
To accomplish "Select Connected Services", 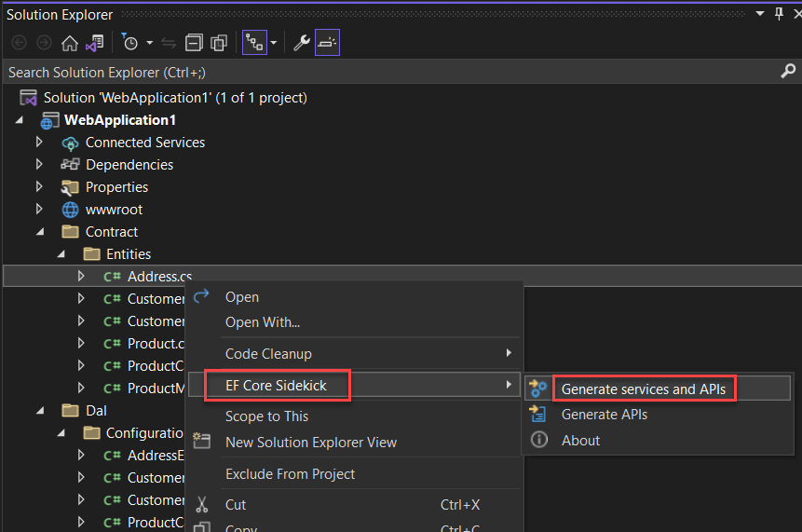I will [x=145, y=143].
